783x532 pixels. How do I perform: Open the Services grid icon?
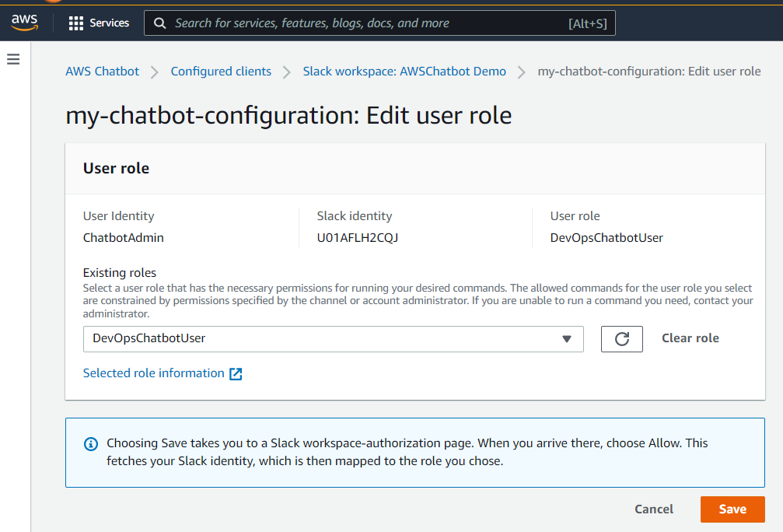pyautogui.click(x=75, y=23)
